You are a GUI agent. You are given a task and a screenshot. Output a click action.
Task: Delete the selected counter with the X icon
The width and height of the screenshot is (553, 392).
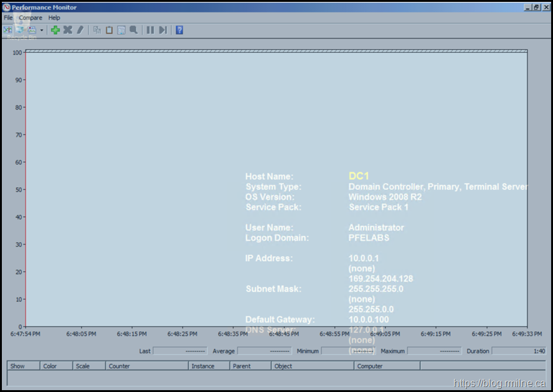click(68, 30)
